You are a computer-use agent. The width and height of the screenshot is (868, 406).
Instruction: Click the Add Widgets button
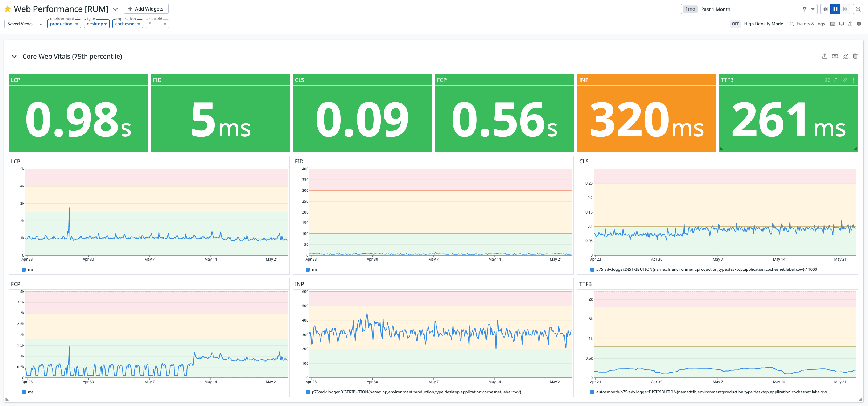(x=146, y=9)
